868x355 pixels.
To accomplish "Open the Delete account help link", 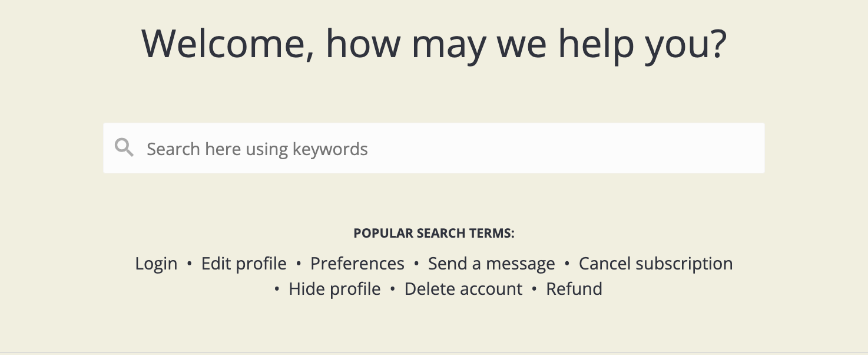I will point(463,289).
